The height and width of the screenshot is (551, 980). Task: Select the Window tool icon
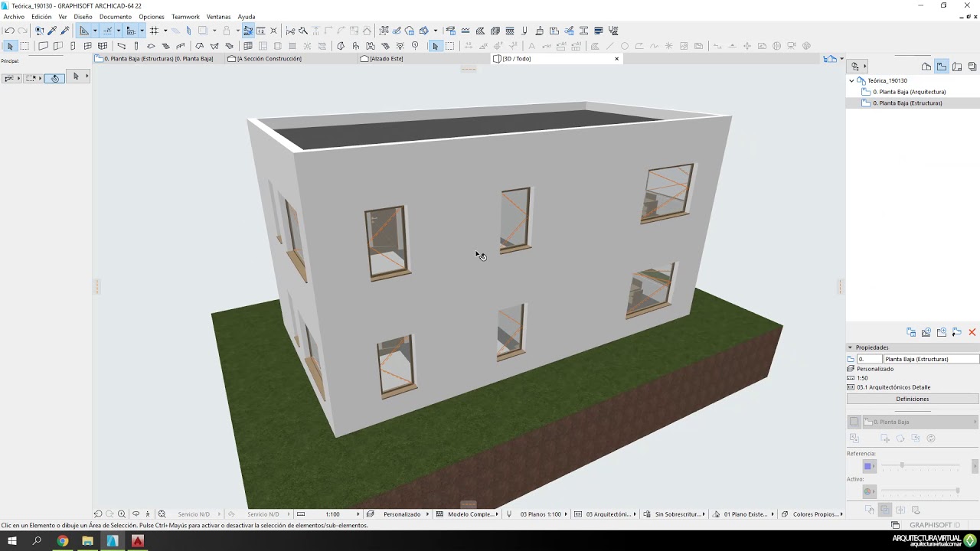(x=87, y=46)
